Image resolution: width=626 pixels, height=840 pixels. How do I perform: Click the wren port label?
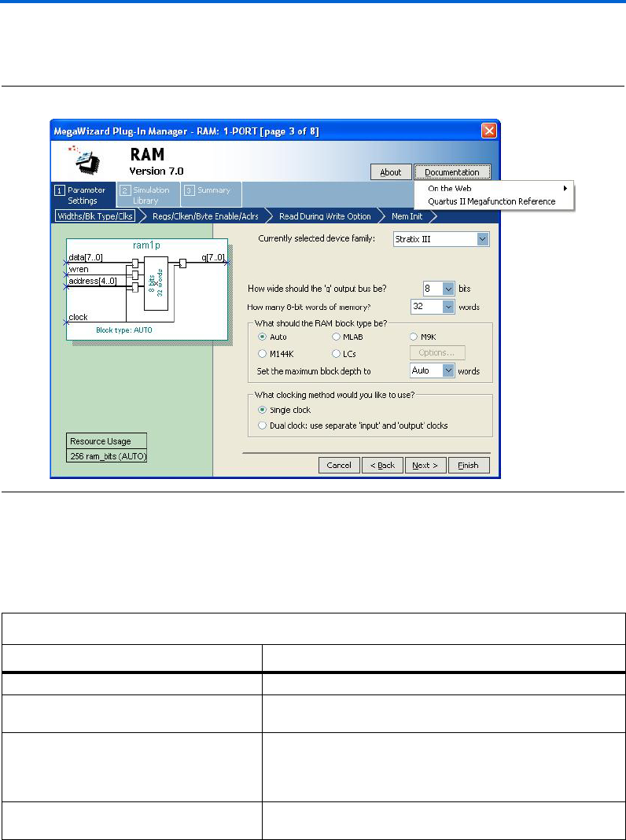tap(79, 270)
